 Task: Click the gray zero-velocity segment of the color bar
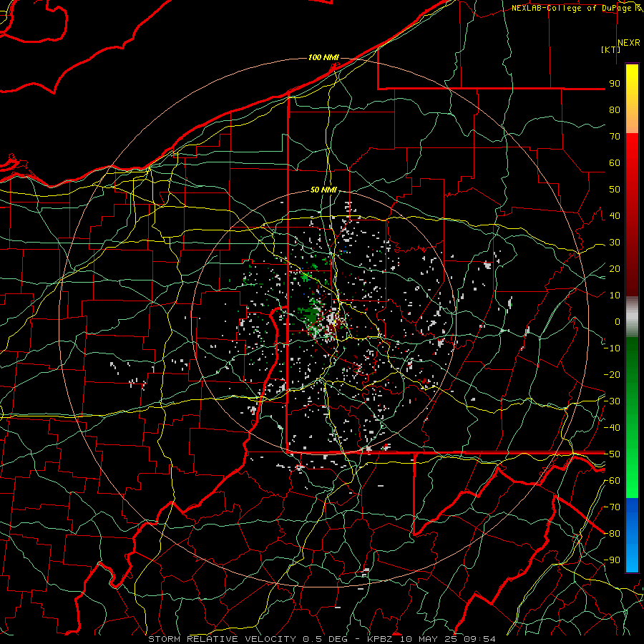(x=632, y=316)
